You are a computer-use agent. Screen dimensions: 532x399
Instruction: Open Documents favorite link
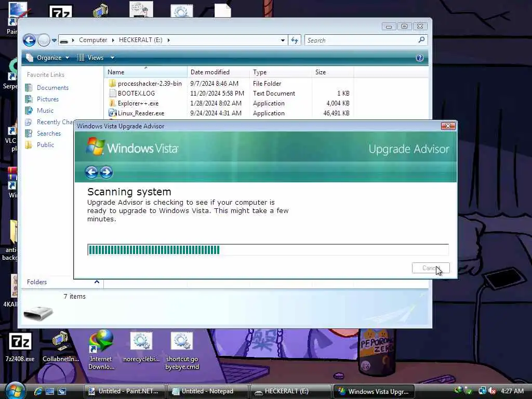pyautogui.click(x=47, y=87)
